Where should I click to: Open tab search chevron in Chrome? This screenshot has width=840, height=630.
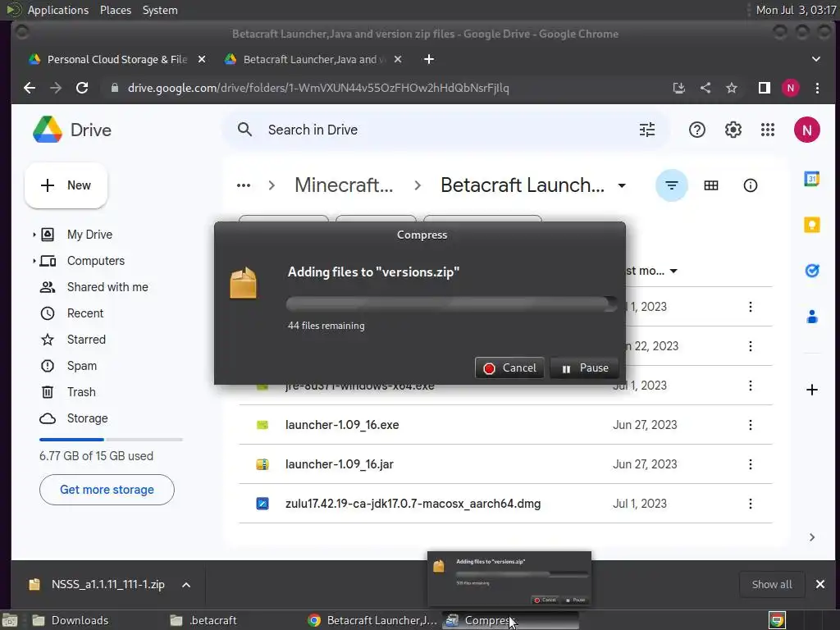coord(816,59)
